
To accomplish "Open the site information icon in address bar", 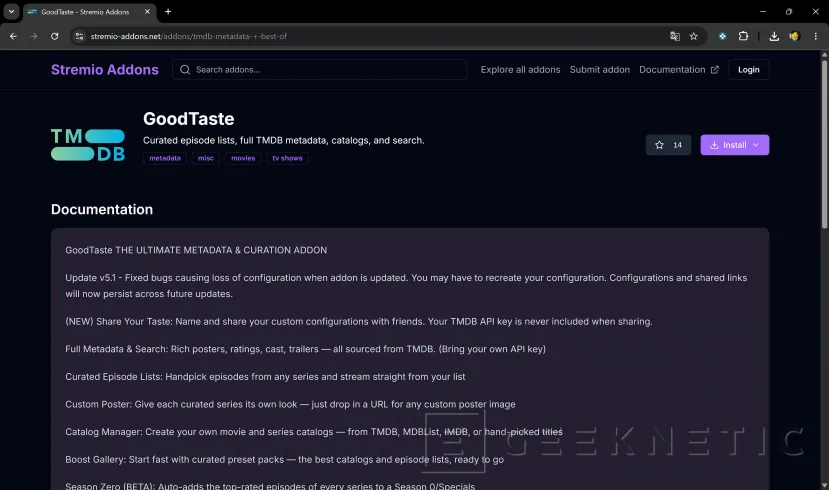I will click(x=79, y=36).
